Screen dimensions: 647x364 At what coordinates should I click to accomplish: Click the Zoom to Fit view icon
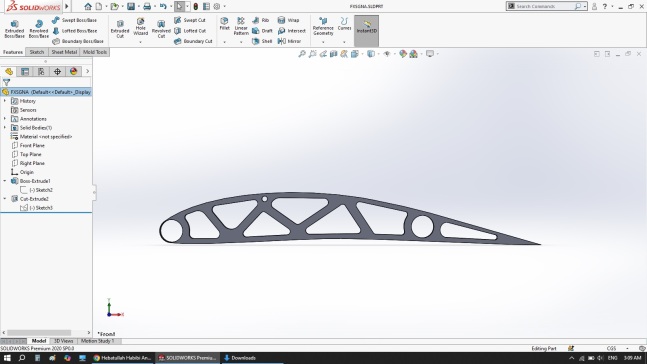[302, 54]
